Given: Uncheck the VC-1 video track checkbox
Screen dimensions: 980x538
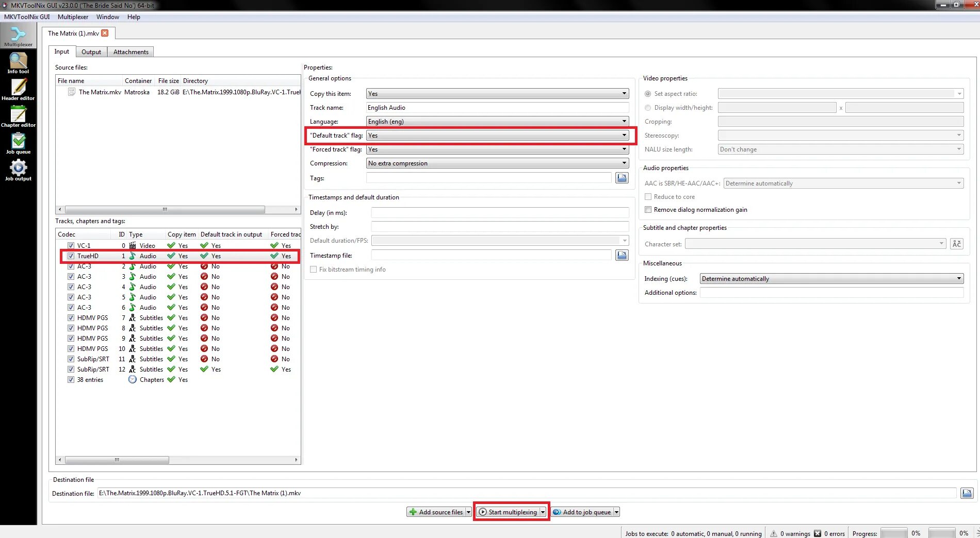Looking at the screenshot, I should click(x=71, y=245).
